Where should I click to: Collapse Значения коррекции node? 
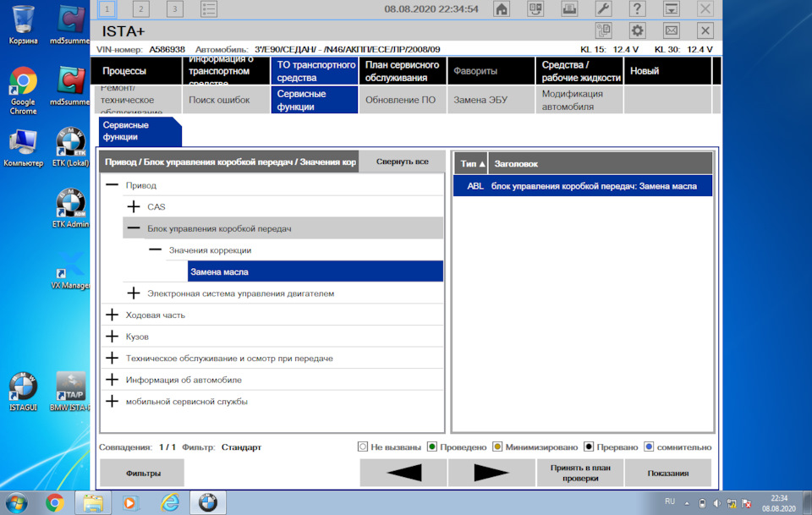pos(156,249)
